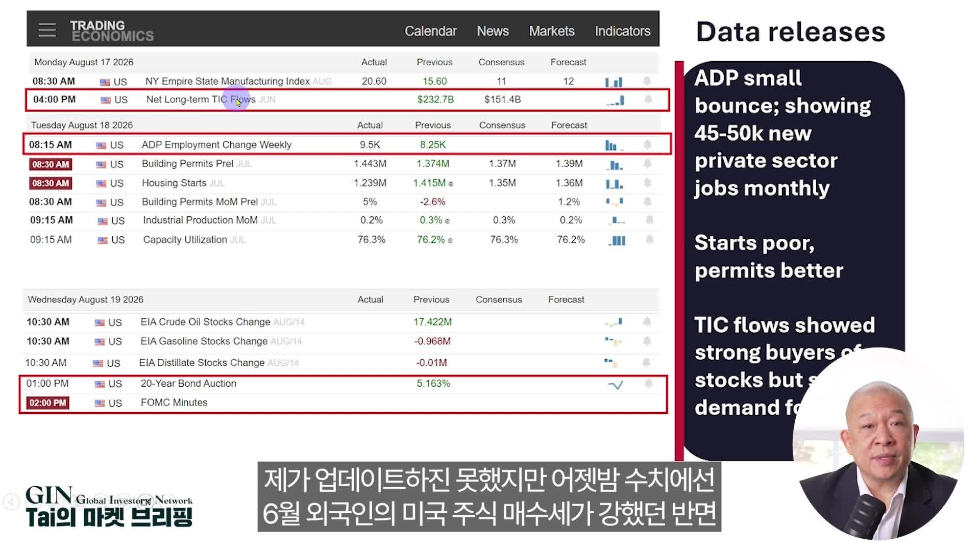
Task: Open mini chart icon for Capacity Utilization
Action: coord(617,240)
